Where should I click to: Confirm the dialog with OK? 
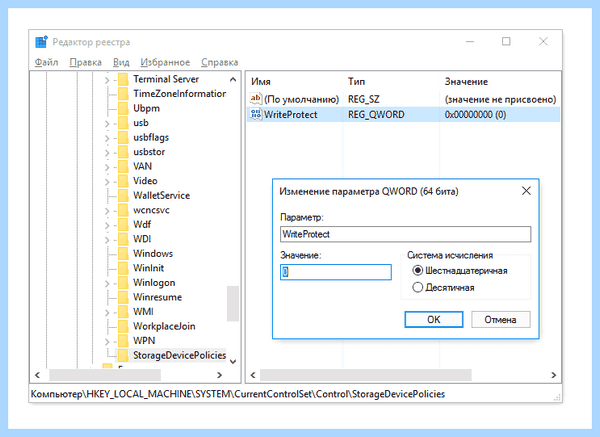coord(434,320)
